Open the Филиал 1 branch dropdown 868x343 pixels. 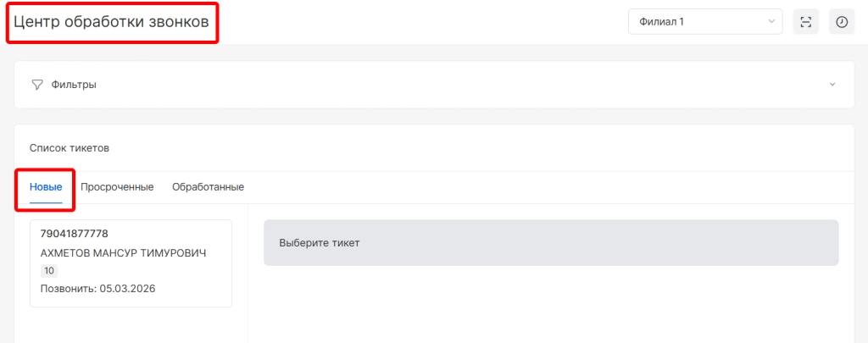[x=695, y=22]
